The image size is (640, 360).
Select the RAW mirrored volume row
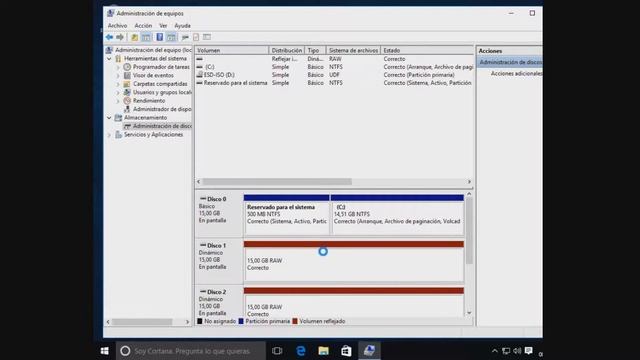[334, 59]
